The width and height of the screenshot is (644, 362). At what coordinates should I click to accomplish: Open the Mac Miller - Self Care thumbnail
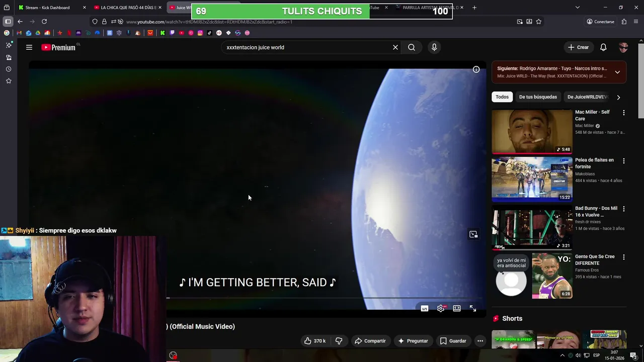coord(532,132)
